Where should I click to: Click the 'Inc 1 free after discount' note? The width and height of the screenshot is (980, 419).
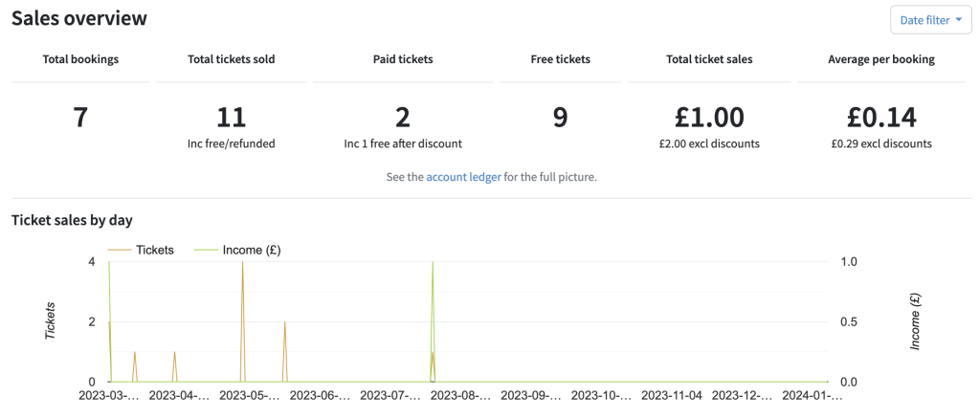coord(403,143)
